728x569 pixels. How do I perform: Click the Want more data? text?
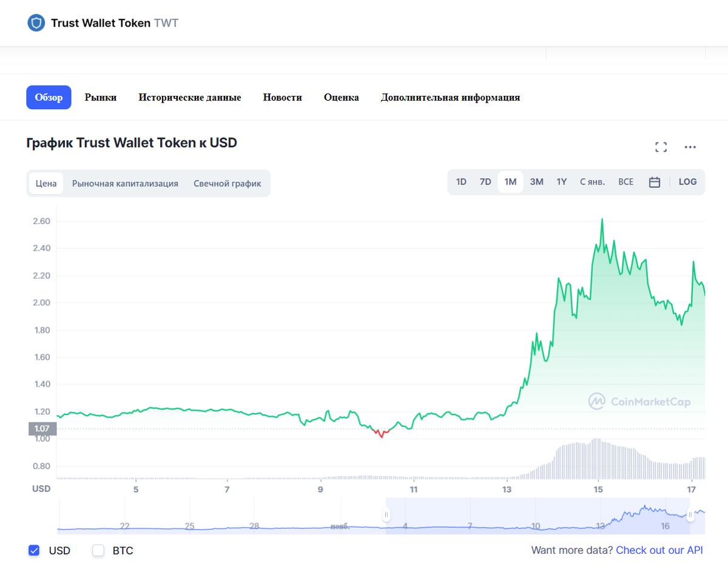point(572,550)
